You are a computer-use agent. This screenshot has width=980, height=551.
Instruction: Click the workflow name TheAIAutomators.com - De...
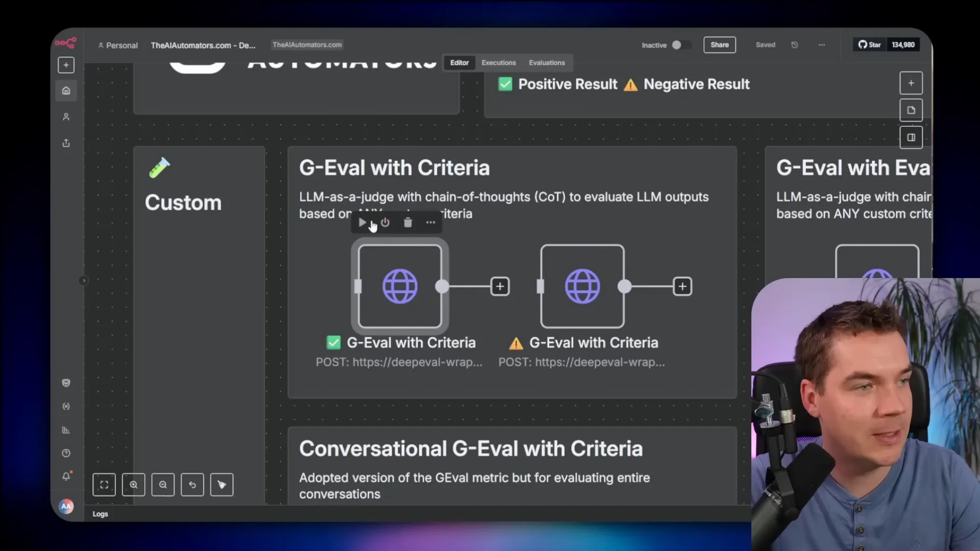tap(203, 45)
